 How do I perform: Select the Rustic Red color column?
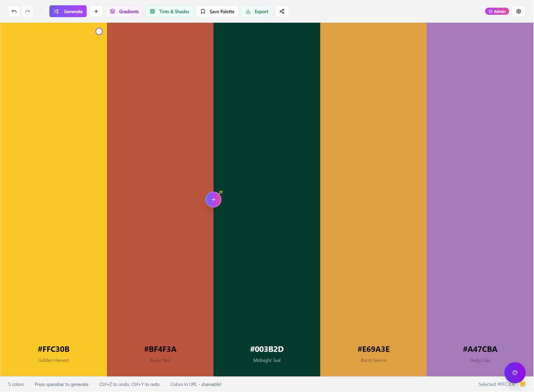(160, 200)
